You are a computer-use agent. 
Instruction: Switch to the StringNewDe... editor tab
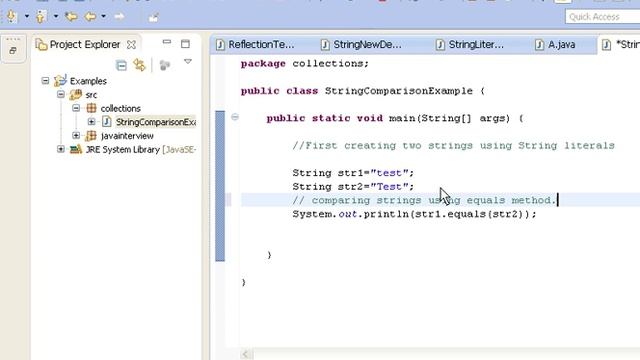click(362, 44)
